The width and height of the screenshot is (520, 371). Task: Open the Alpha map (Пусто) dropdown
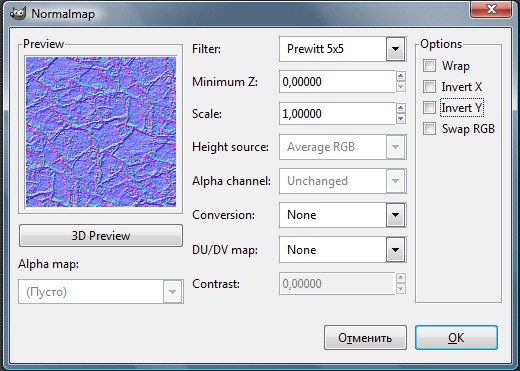(101, 292)
